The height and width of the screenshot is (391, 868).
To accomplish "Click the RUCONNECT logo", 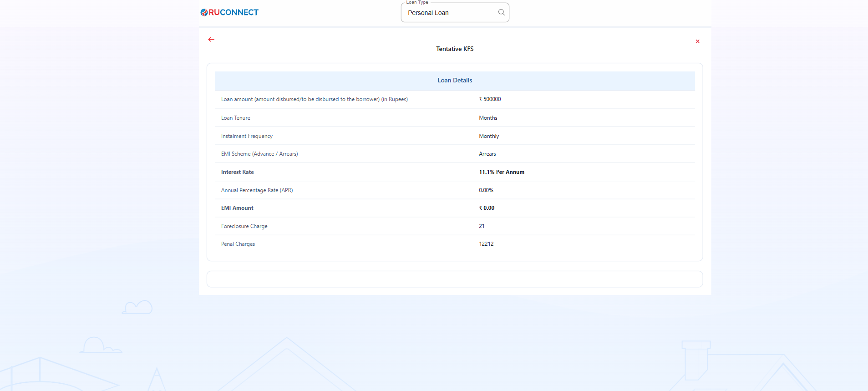I will point(229,12).
